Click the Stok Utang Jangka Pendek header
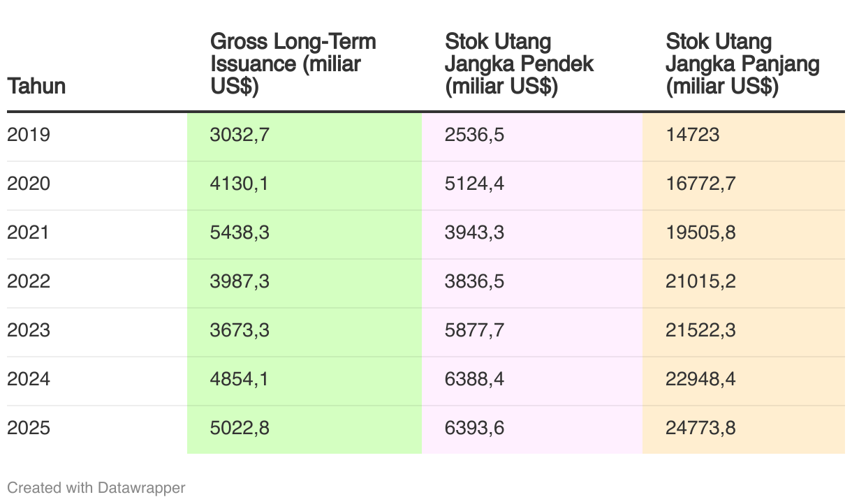 point(519,64)
